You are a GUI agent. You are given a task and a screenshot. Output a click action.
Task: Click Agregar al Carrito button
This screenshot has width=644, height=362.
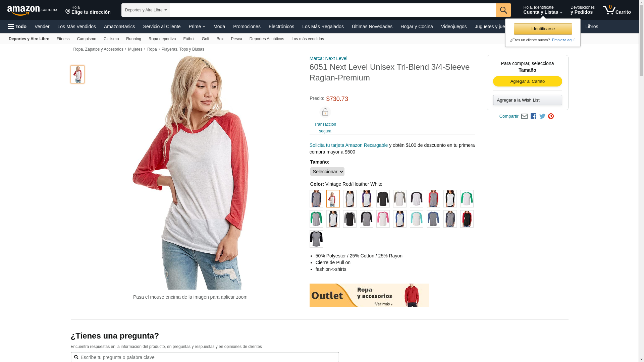[527, 81]
